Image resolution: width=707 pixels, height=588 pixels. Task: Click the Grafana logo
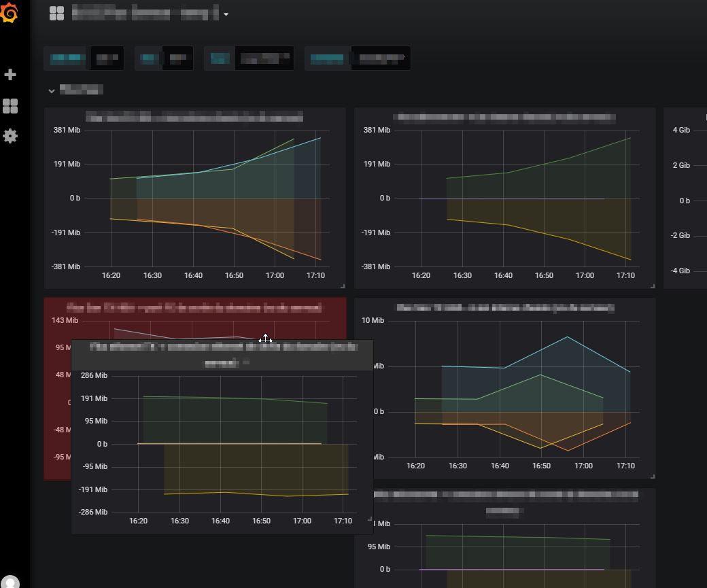coord(12,12)
